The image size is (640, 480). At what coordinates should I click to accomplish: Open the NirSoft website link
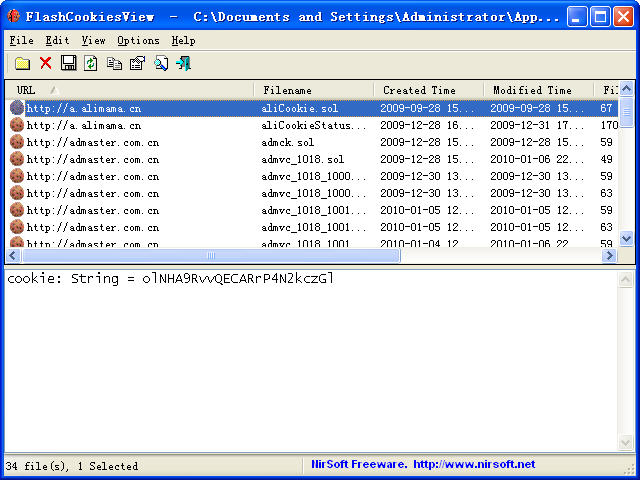coord(422,465)
